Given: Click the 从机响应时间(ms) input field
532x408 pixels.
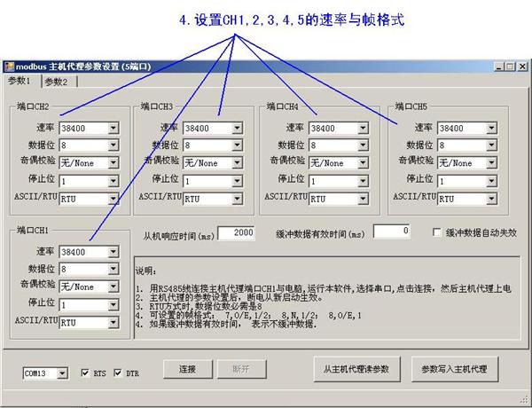Looking at the screenshot, I should coord(236,233).
